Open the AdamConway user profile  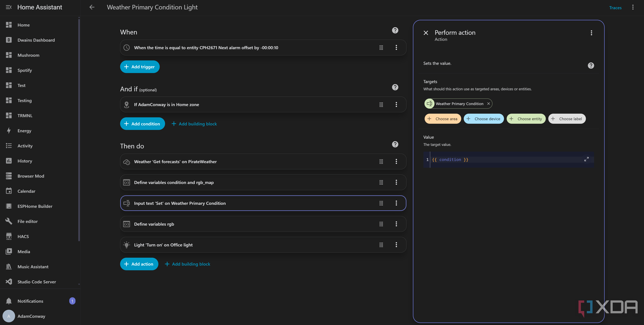coord(40,316)
